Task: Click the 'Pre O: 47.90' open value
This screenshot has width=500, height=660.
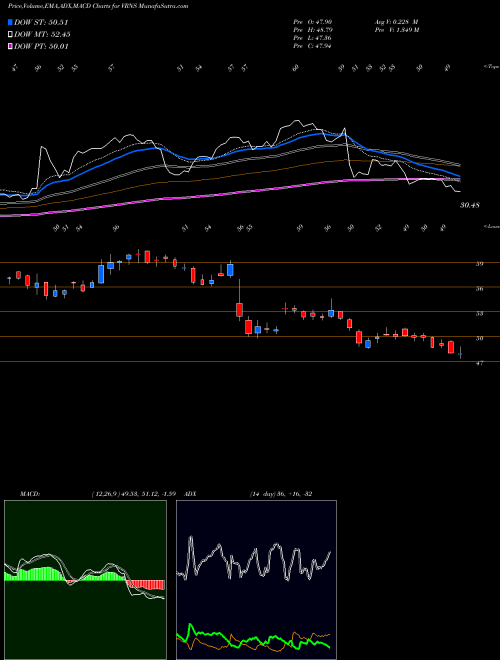Action: [x=313, y=21]
